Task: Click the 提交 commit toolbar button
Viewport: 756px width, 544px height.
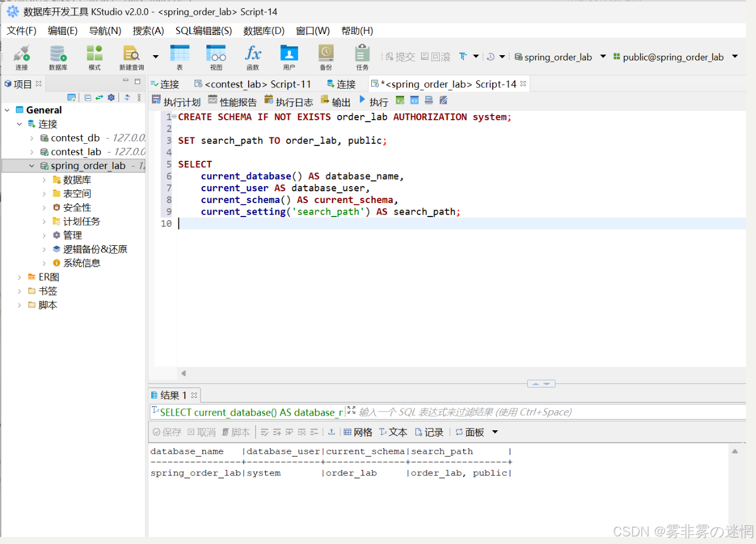Action: pos(400,57)
